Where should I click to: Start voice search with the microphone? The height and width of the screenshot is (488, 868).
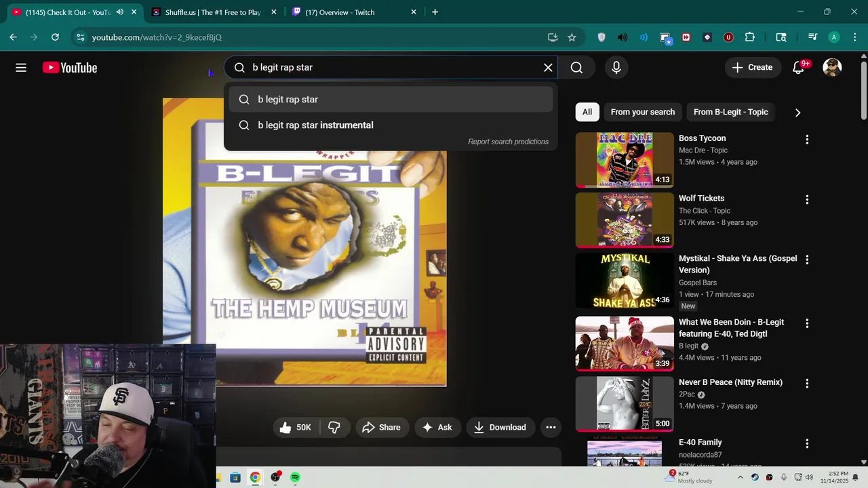pos(616,68)
